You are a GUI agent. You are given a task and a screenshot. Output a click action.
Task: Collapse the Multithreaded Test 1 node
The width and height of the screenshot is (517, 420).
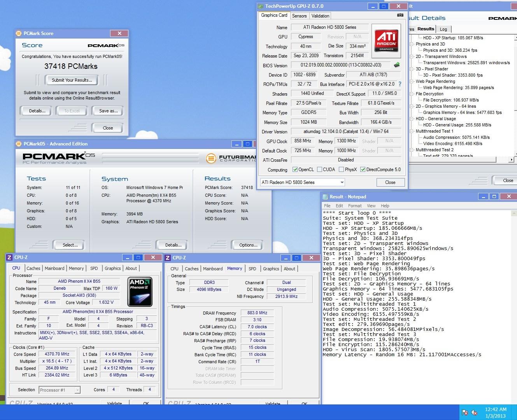click(x=412, y=131)
